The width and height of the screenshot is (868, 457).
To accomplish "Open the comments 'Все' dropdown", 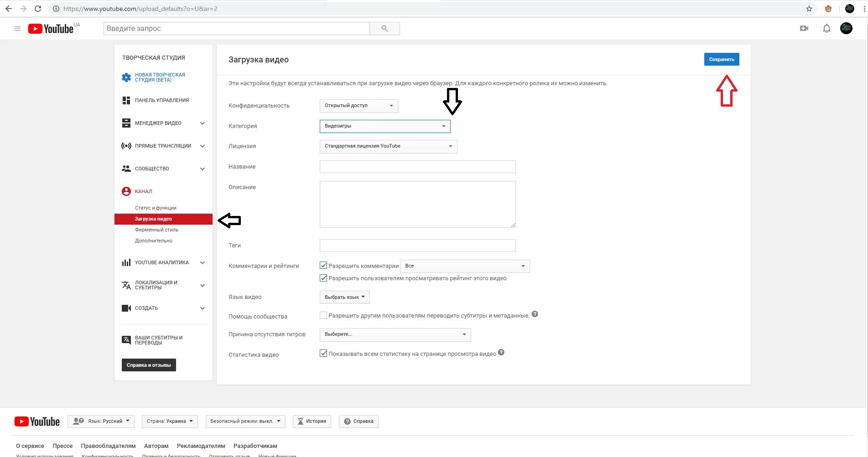I will tap(465, 266).
